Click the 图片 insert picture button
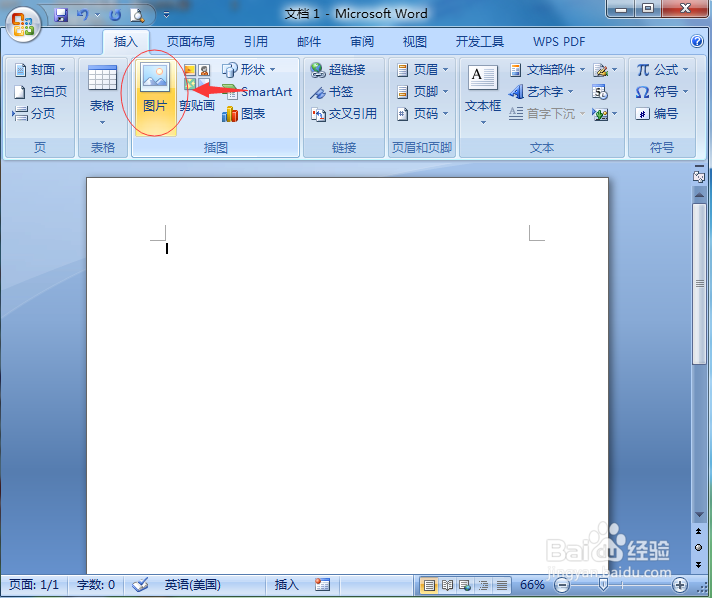Image resolution: width=712 pixels, height=598 pixels. point(155,96)
